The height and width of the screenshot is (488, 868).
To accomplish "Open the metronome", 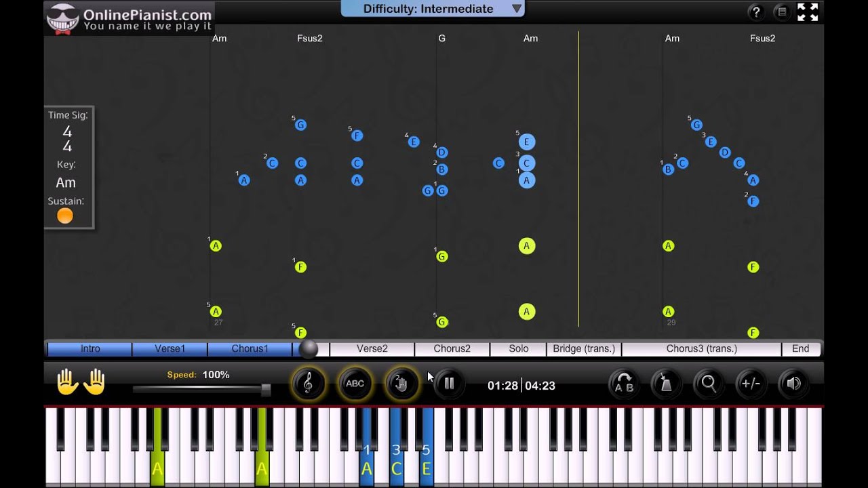I will coord(666,384).
